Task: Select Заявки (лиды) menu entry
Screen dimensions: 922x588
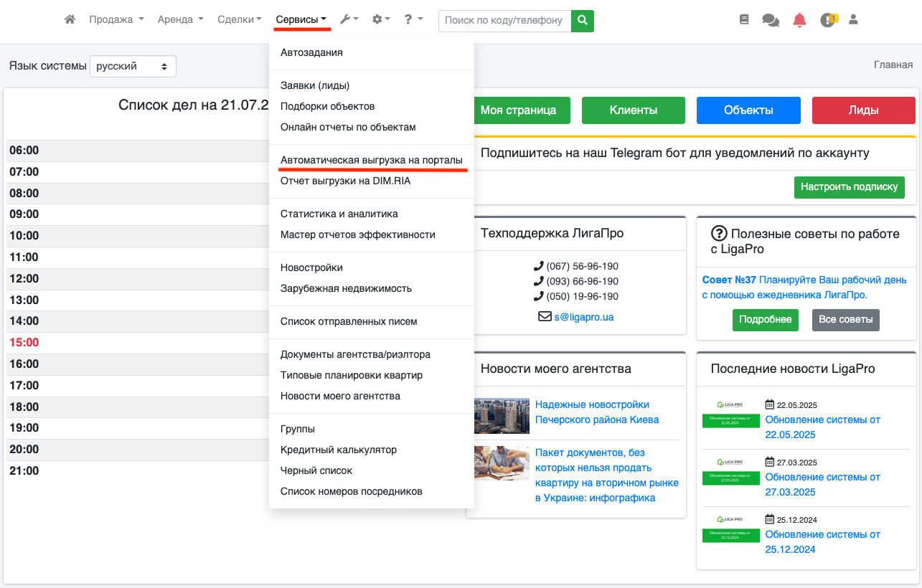Action: tap(314, 85)
